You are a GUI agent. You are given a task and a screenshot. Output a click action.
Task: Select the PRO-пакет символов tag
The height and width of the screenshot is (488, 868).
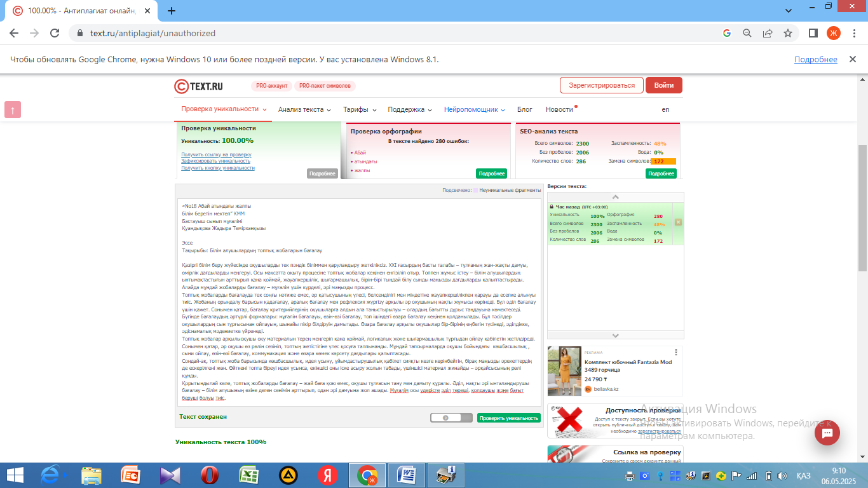(325, 86)
